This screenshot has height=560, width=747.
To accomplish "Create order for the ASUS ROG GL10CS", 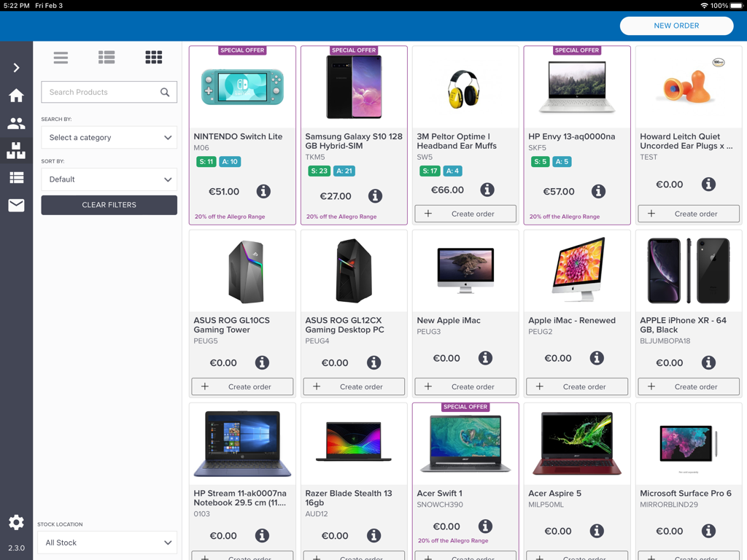I will 242,386.
